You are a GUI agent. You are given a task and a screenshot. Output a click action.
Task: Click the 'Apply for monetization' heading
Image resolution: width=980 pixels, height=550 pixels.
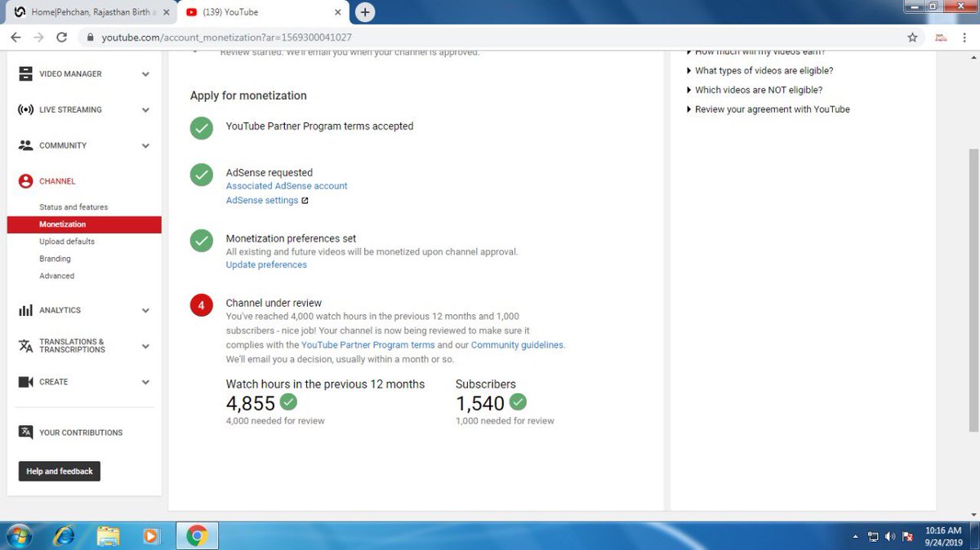point(248,95)
